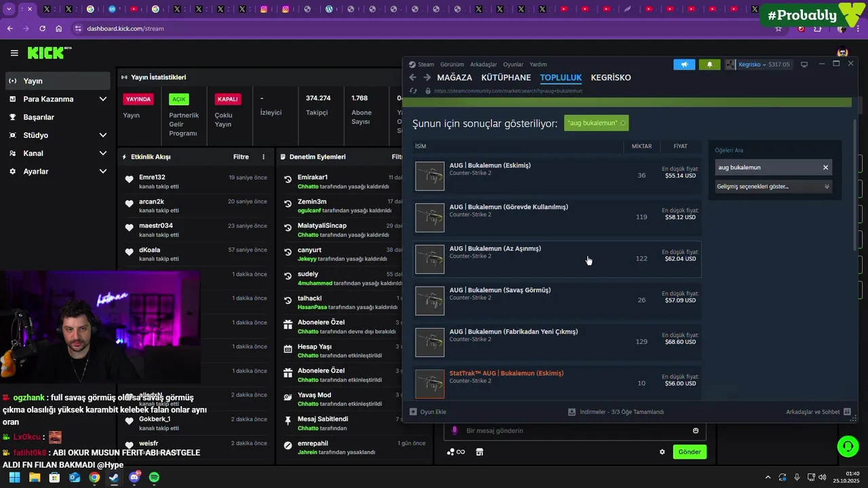Go forward in the Steam browser
The image size is (868, 488).
coord(426,78)
